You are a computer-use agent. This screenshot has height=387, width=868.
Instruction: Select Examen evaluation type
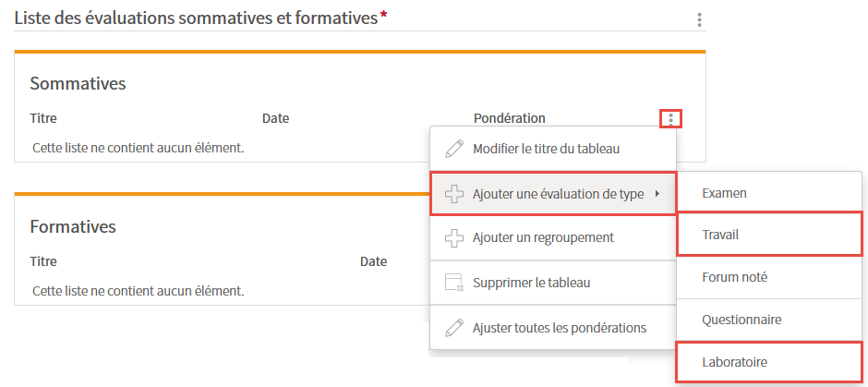point(769,192)
